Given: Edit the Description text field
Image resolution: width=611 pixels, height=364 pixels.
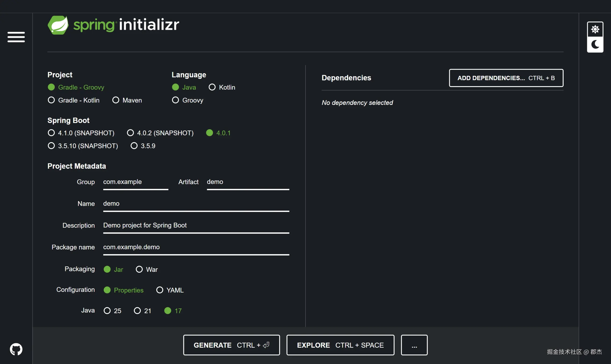Looking at the screenshot, I should coord(196,225).
